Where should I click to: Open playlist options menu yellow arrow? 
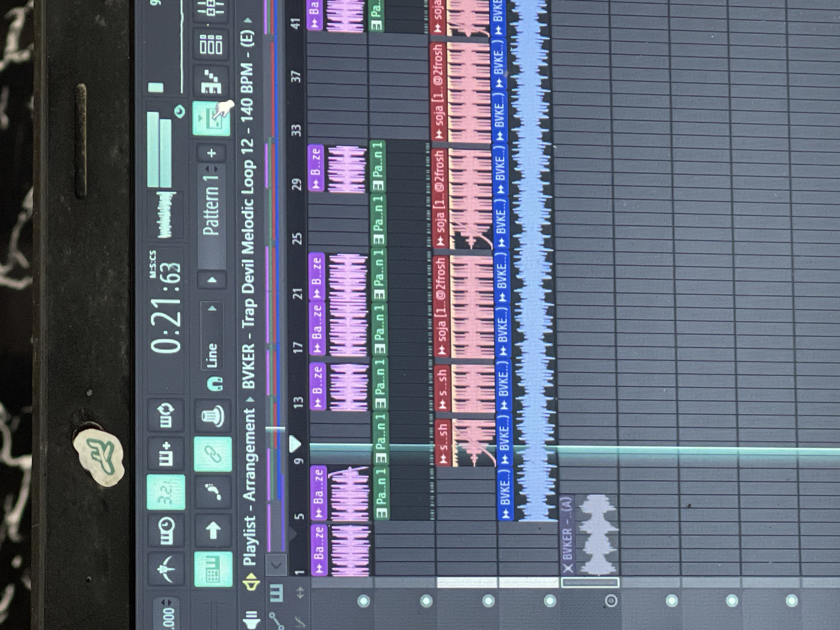(x=252, y=585)
